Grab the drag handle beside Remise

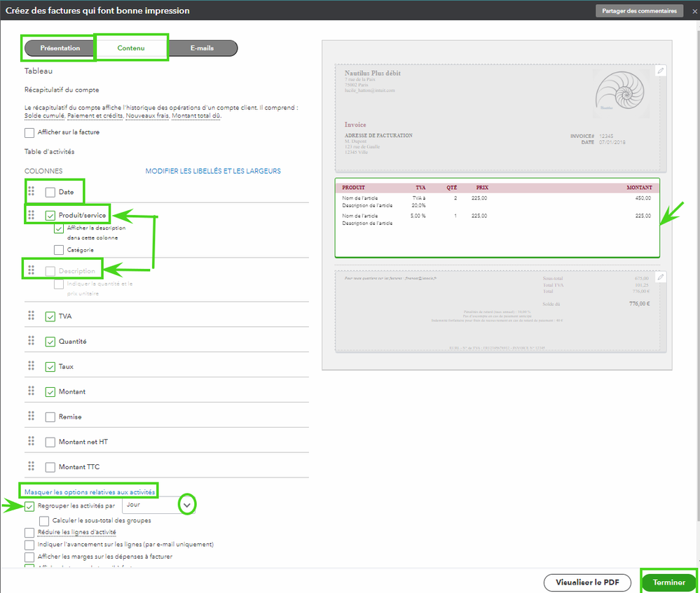point(32,416)
